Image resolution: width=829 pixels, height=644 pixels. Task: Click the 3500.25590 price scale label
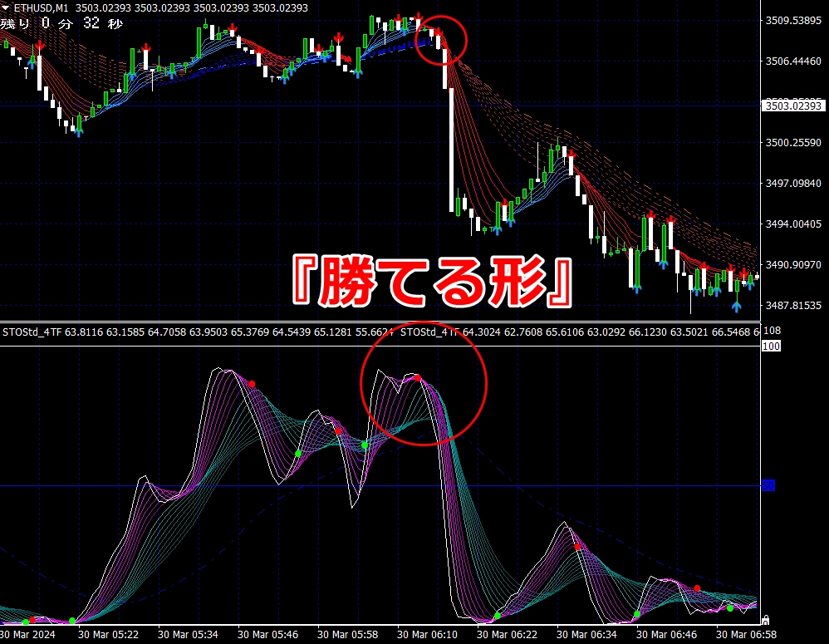(793, 143)
